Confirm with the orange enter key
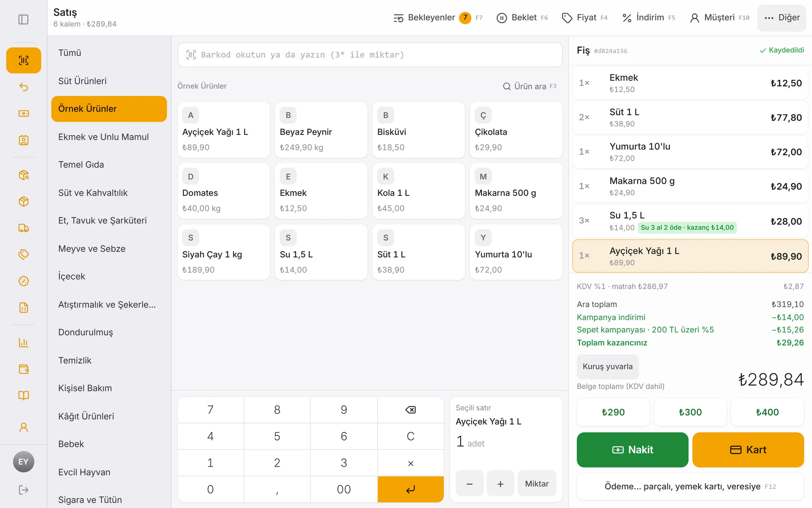The width and height of the screenshot is (812, 508). tap(410, 489)
